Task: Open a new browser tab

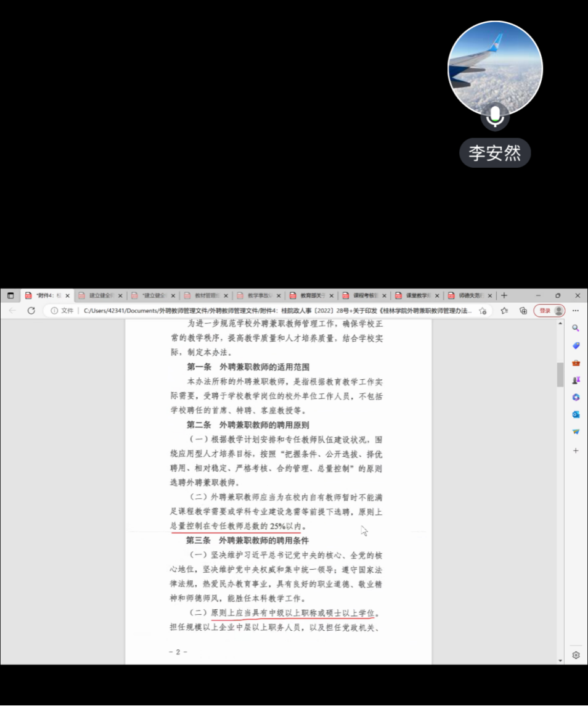Action: coord(504,295)
